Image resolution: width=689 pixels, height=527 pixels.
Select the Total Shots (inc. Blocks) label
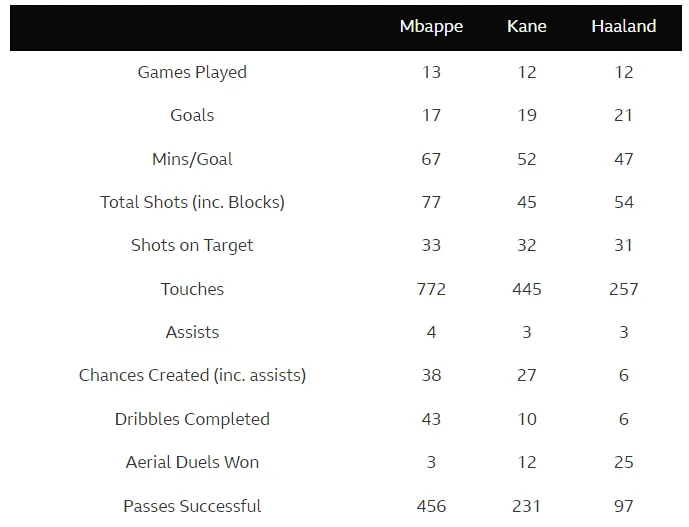tap(192, 202)
